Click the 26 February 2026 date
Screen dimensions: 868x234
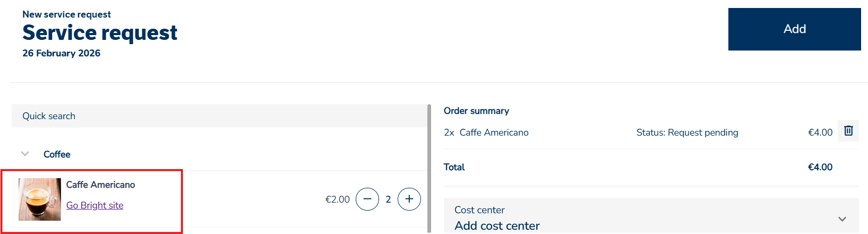pos(61,53)
